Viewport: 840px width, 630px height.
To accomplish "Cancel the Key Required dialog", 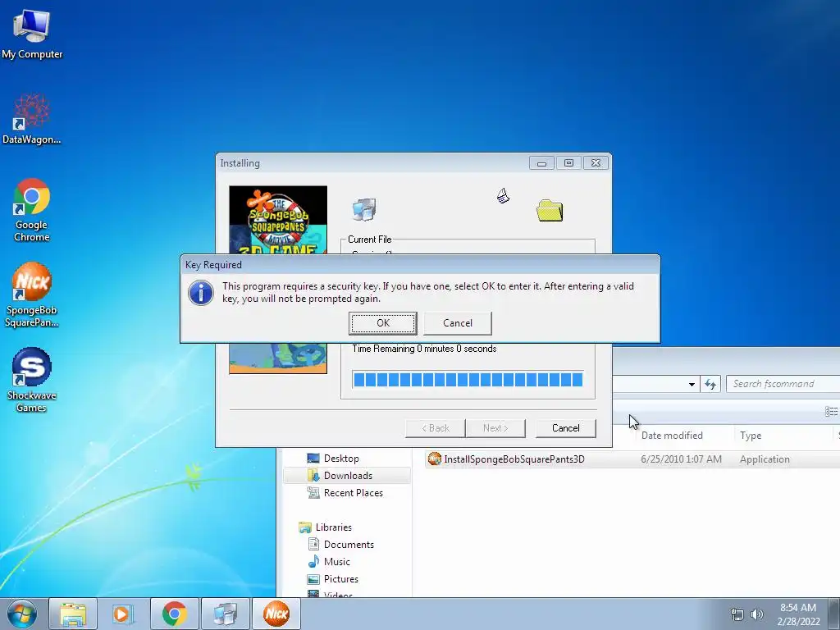I will click(x=458, y=323).
